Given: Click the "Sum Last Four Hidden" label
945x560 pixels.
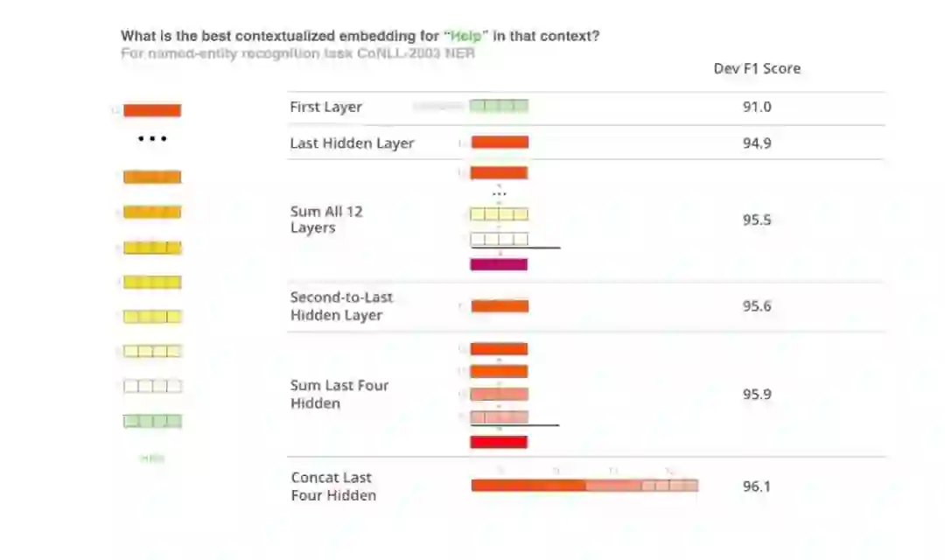Looking at the screenshot, I should point(339,394).
